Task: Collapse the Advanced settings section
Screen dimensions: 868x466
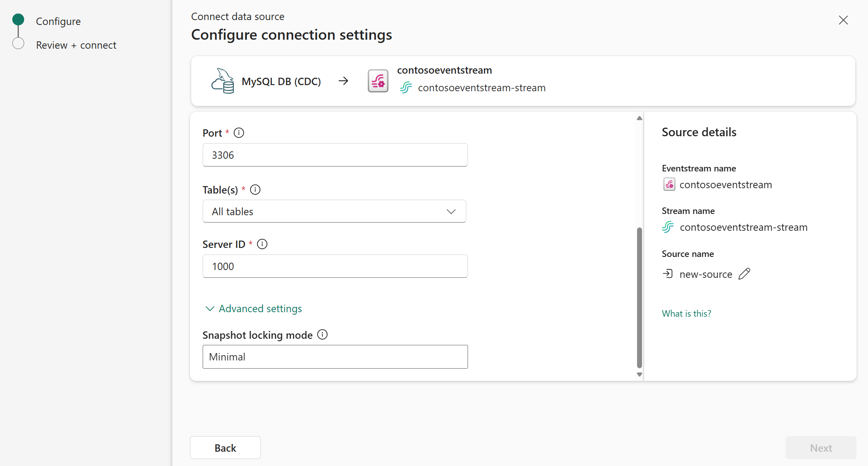Action: pyautogui.click(x=254, y=308)
